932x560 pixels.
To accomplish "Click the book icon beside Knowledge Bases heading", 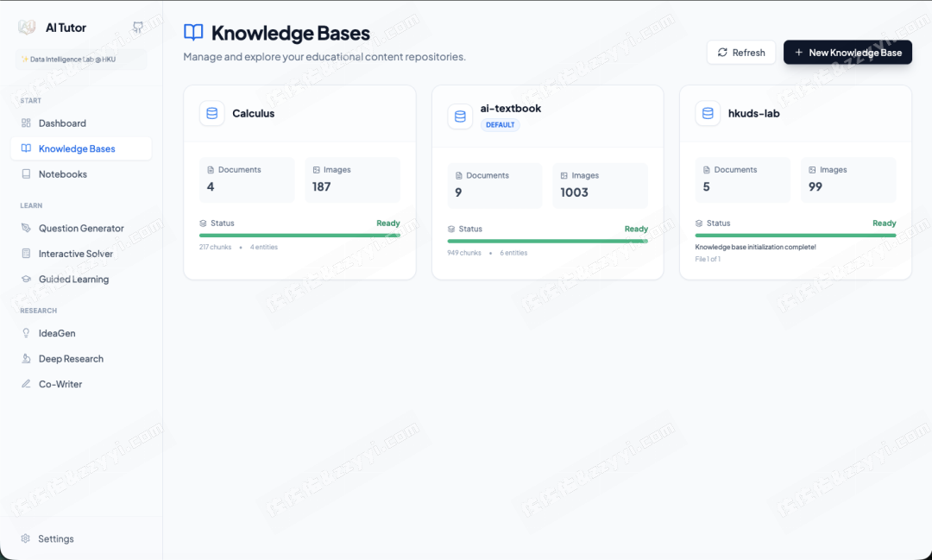I will click(x=194, y=33).
